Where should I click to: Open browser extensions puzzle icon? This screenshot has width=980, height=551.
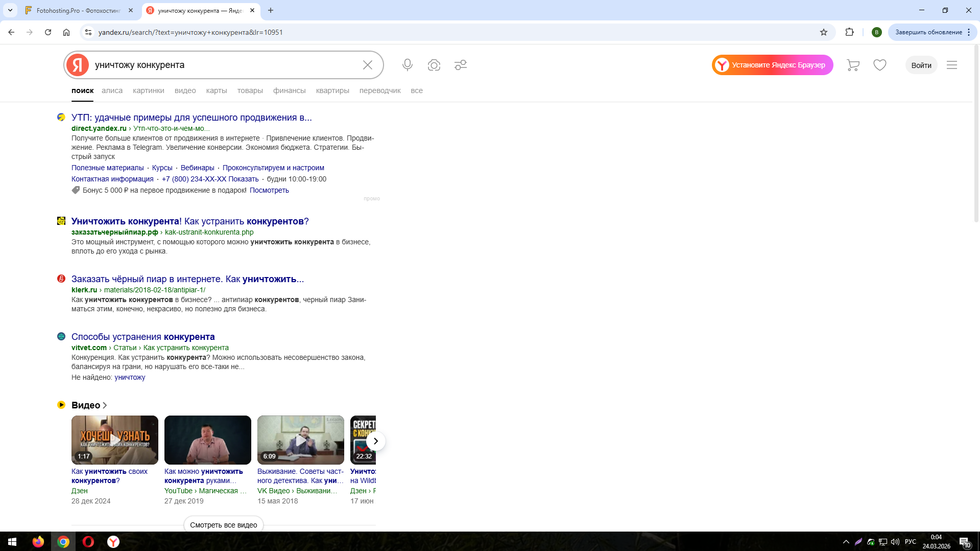click(x=849, y=32)
